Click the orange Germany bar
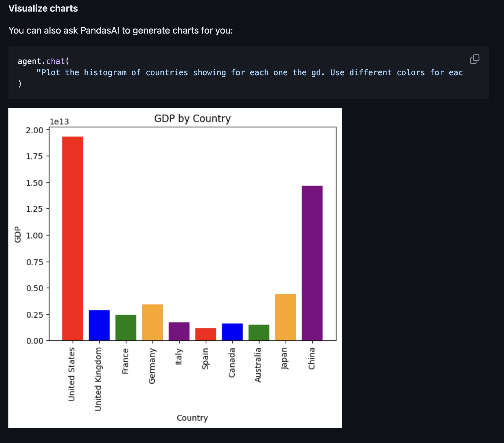The width and height of the screenshot is (504, 443). [x=152, y=322]
